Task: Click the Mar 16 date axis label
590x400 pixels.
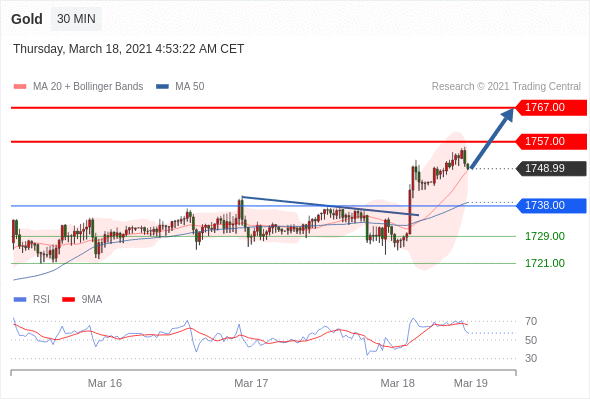Action: pos(105,383)
